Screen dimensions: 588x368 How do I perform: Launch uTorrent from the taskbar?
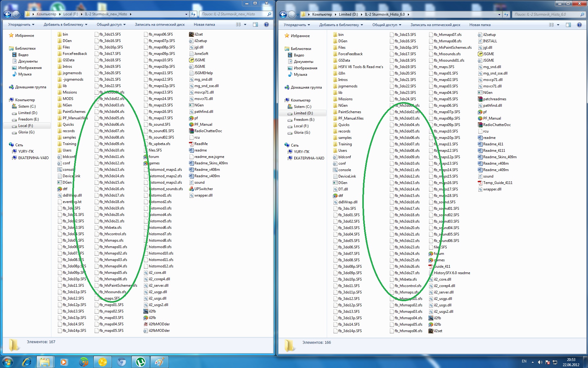(x=140, y=362)
